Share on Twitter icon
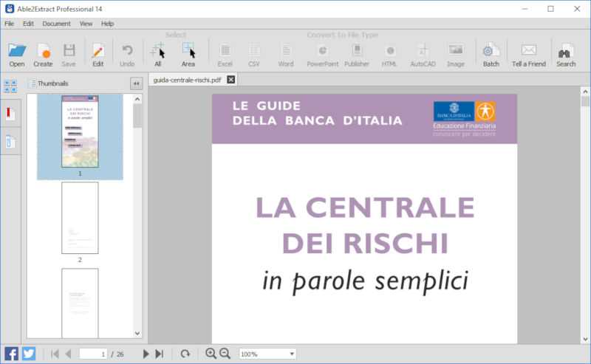This screenshot has width=591, height=364. [x=29, y=354]
